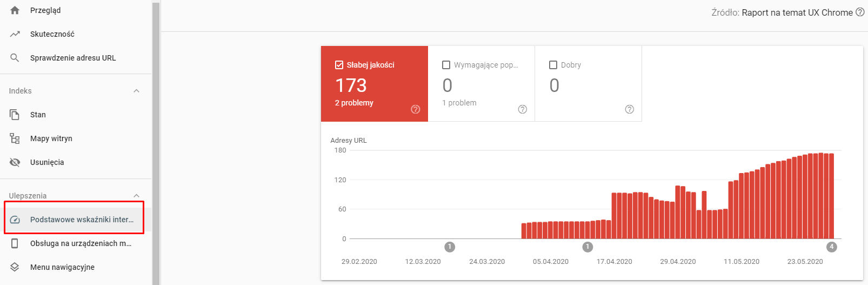This screenshot has width=868, height=285.
Task: Open the Skuteczność menu item
Action: coord(52,34)
